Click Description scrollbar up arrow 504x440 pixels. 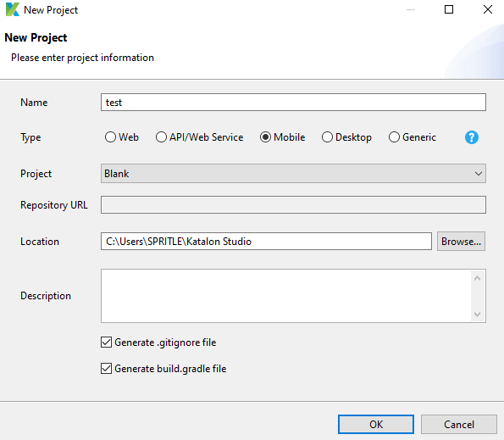point(478,278)
